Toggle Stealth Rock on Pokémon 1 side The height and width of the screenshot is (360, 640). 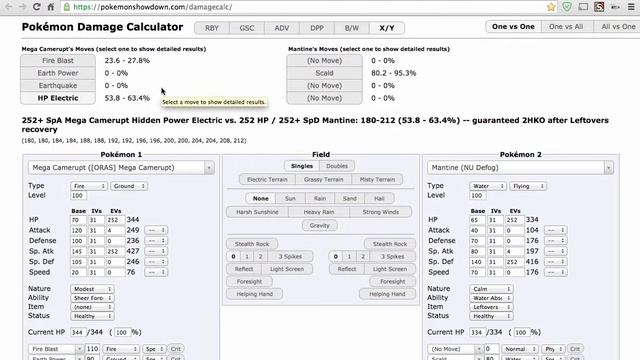[x=252, y=244]
